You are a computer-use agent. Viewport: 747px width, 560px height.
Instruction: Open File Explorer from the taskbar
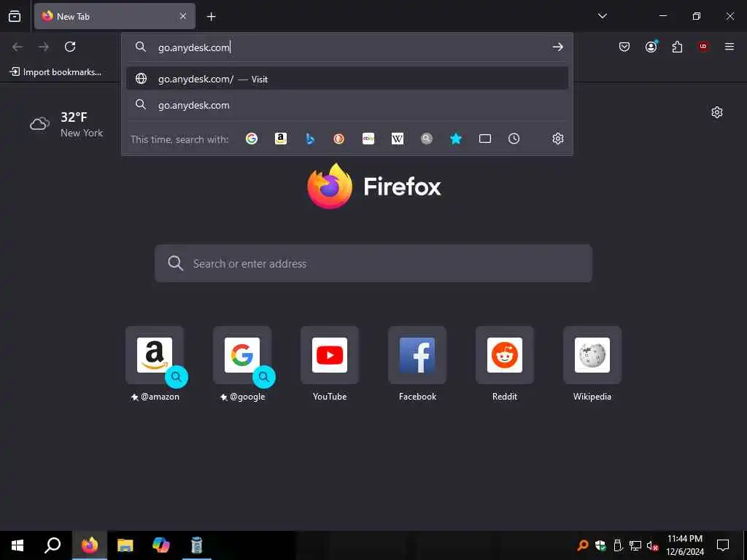click(125, 545)
